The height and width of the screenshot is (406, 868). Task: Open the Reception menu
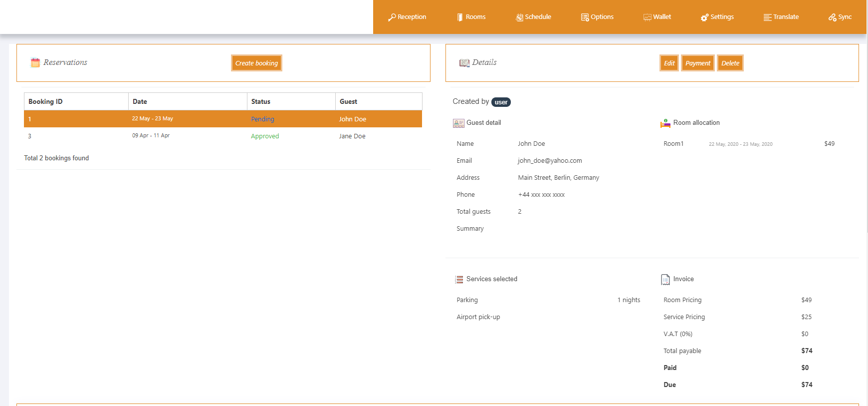coord(407,17)
